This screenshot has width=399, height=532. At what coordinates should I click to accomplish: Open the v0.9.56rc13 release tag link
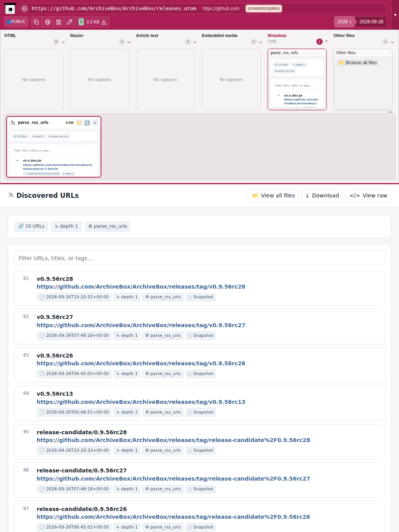pos(141,402)
